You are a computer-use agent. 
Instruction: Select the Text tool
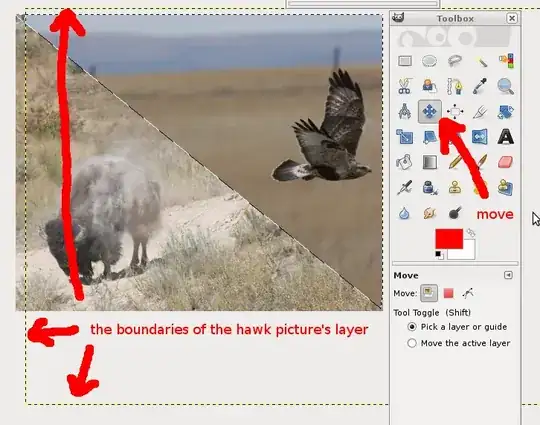[x=505, y=137]
